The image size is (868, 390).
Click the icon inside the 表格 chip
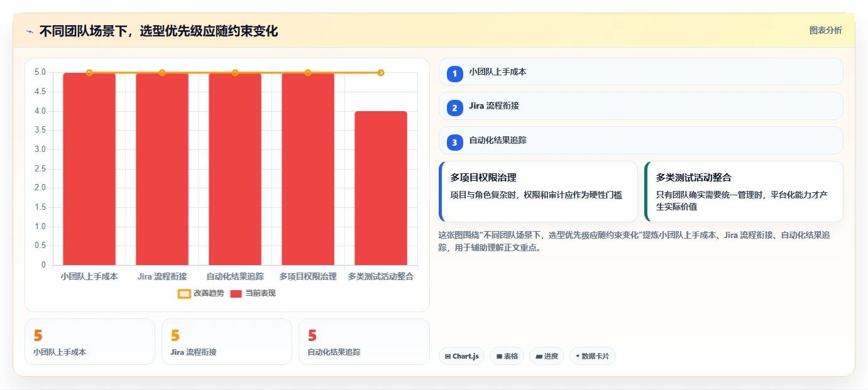[x=499, y=356]
